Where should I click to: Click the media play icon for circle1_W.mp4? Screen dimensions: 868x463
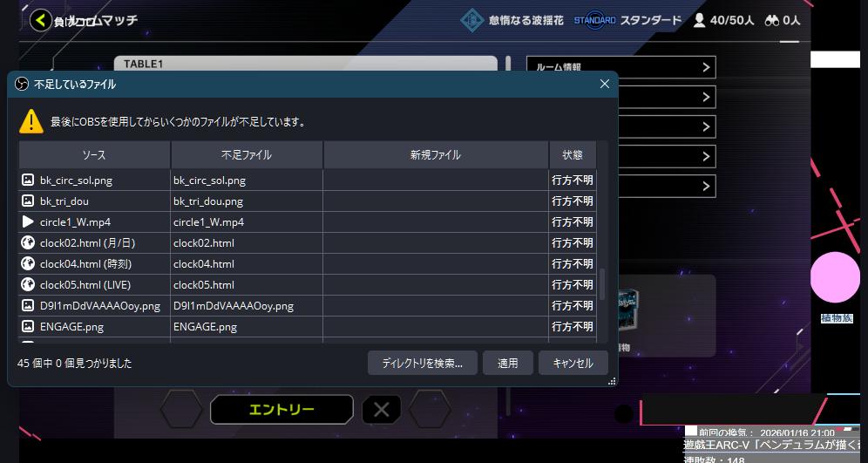pyautogui.click(x=28, y=222)
